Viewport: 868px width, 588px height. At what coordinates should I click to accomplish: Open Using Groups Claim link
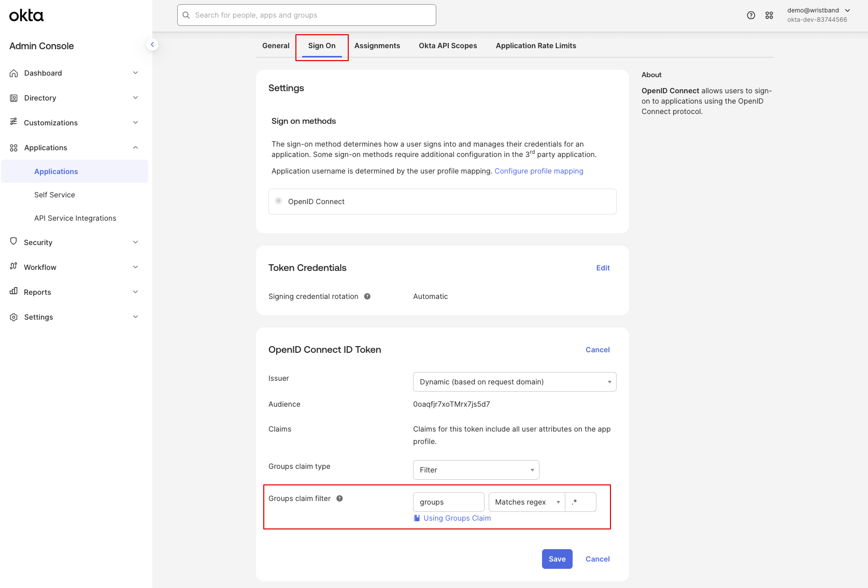point(457,518)
